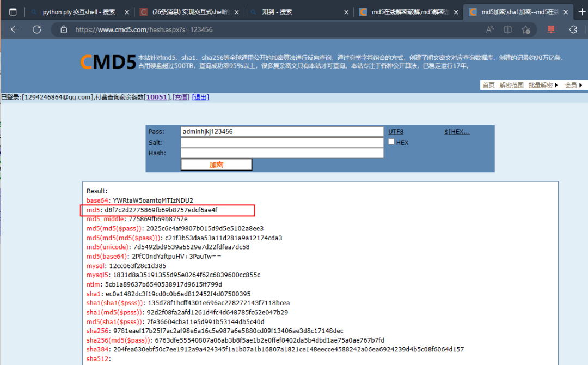This screenshot has height=365, width=588.
Task: Click the UTF8 encoding link
Action: [x=396, y=132]
